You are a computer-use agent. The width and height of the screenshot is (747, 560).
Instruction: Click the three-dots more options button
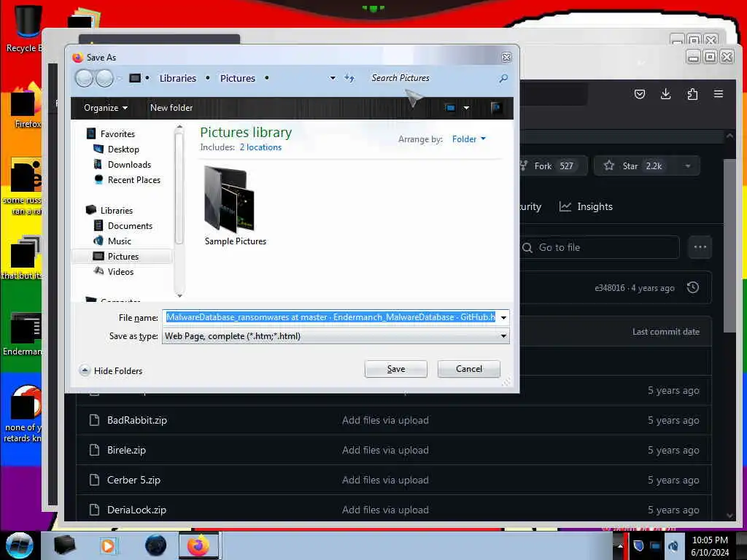(x=700, y=247)
